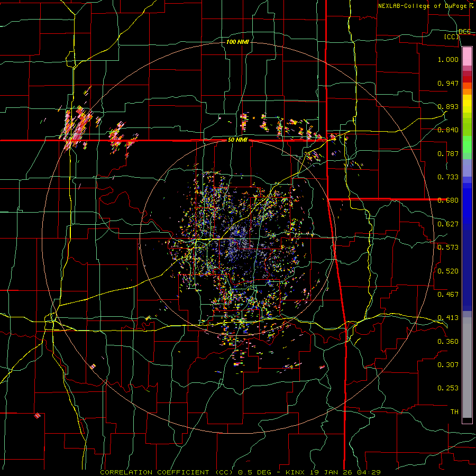
Task: Select the 0.307 legend value
Action: click(x=448, y=365)
